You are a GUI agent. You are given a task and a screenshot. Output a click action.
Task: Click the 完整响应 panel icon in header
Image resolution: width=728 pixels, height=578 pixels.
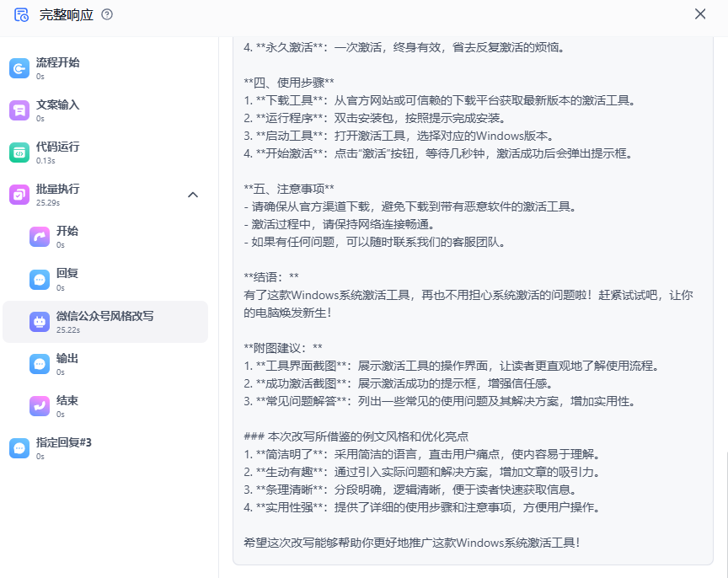pyautogui.click(x=21, y=14)
